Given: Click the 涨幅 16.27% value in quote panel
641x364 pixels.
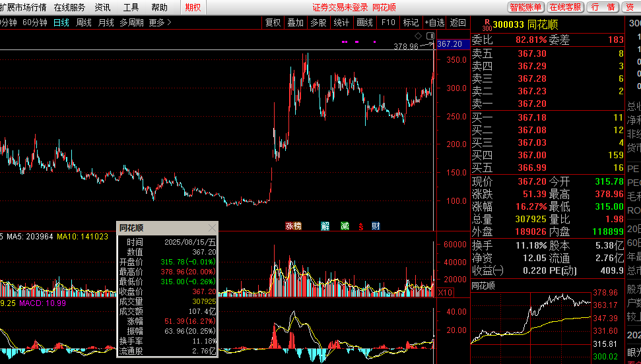Looking at the screenshot, I should pyautogui.click(x=531, y=206).
